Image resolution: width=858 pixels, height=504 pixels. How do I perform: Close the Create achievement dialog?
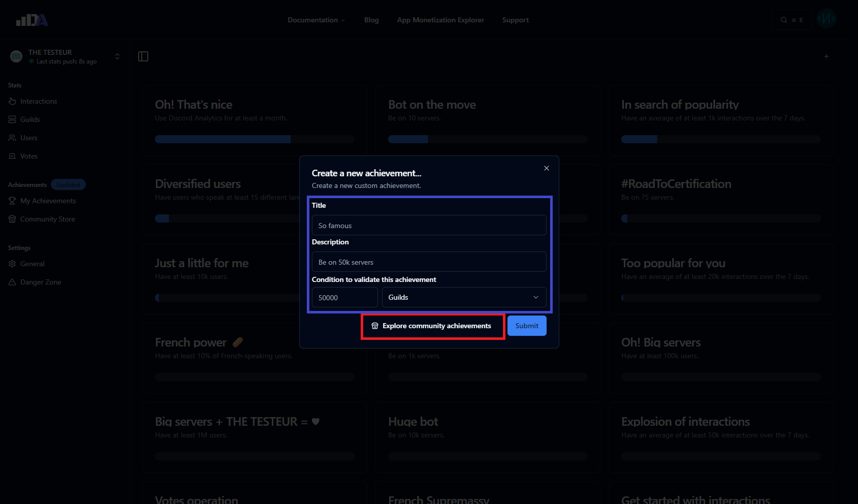[547, 168]
